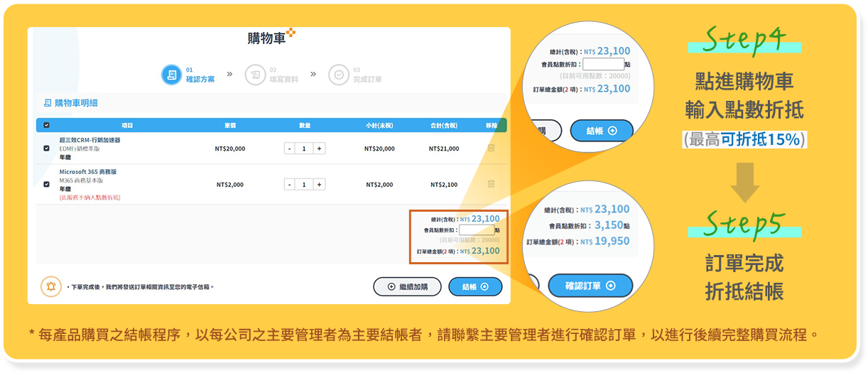Increase quantity of 超三效CRM item
The image size is (868, 373).
320,148
